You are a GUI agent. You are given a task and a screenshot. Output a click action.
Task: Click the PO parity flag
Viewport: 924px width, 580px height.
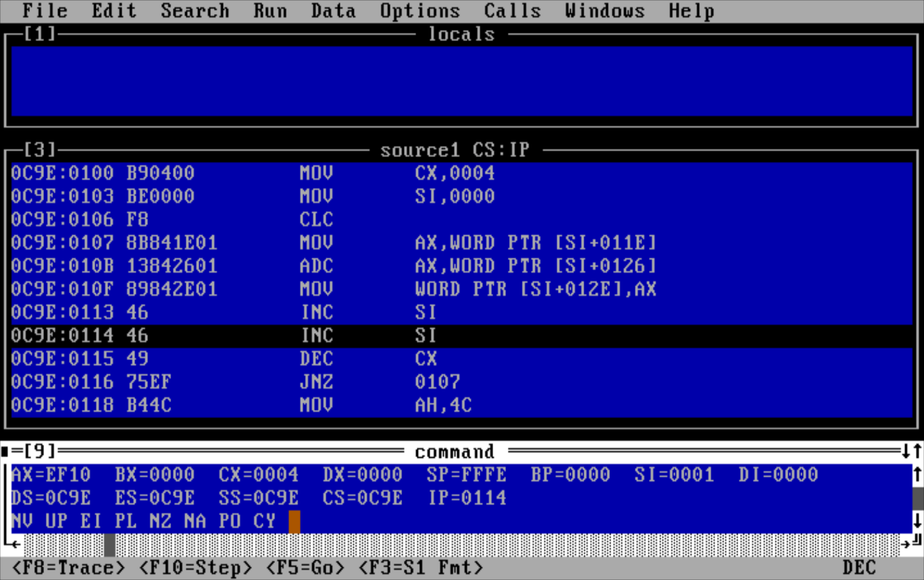click(229, 521)
